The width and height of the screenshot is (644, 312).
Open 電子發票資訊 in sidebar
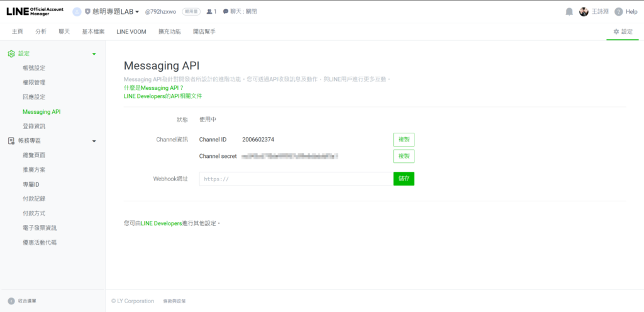[x=40, y=228]
